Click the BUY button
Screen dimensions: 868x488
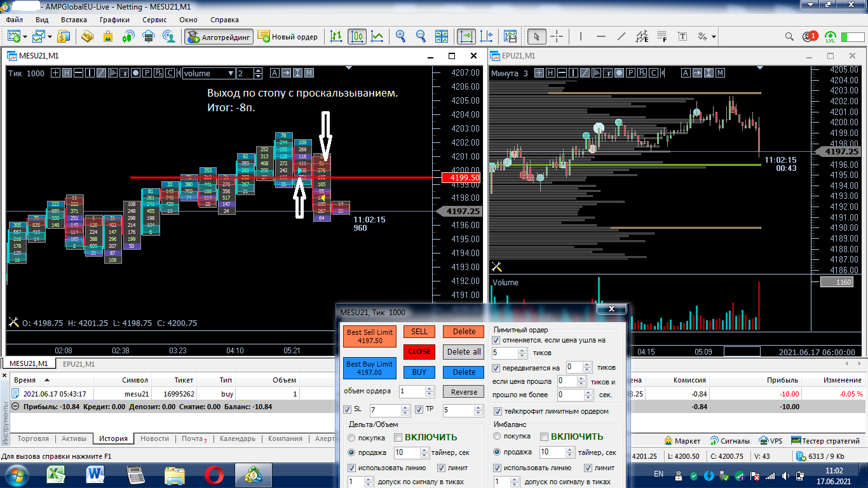[x=419, y=372]
